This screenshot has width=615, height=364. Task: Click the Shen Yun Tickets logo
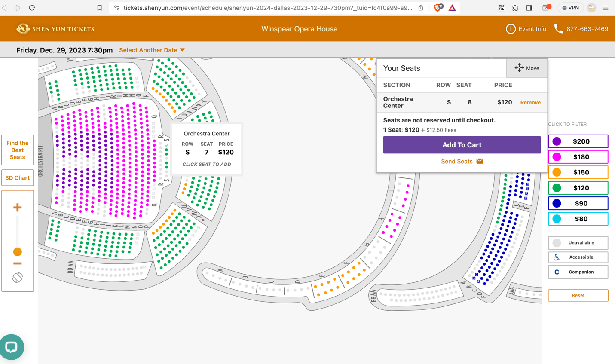(x=55, y=29)
